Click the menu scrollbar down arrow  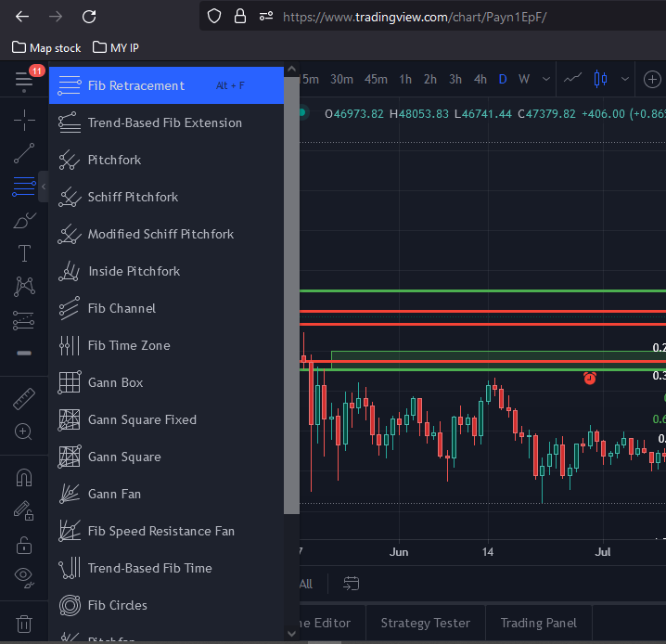tap(291, 634)
